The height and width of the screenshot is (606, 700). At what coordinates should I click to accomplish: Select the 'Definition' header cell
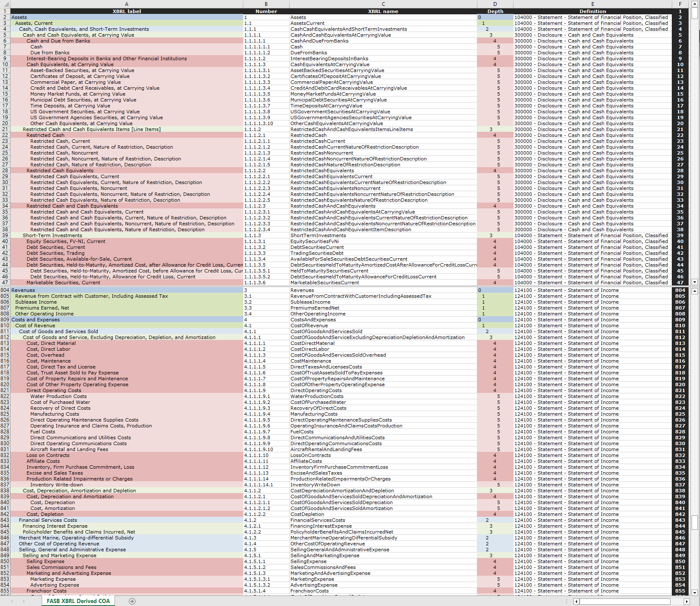[593, 11]
